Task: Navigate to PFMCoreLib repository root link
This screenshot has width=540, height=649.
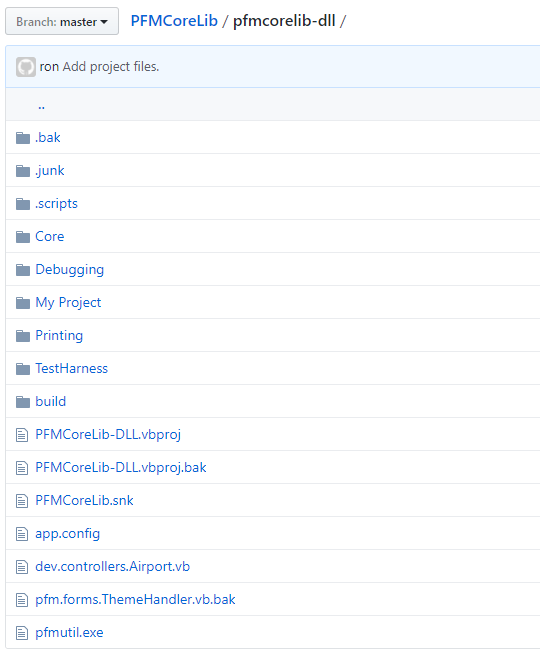Action: pos(174,21)
